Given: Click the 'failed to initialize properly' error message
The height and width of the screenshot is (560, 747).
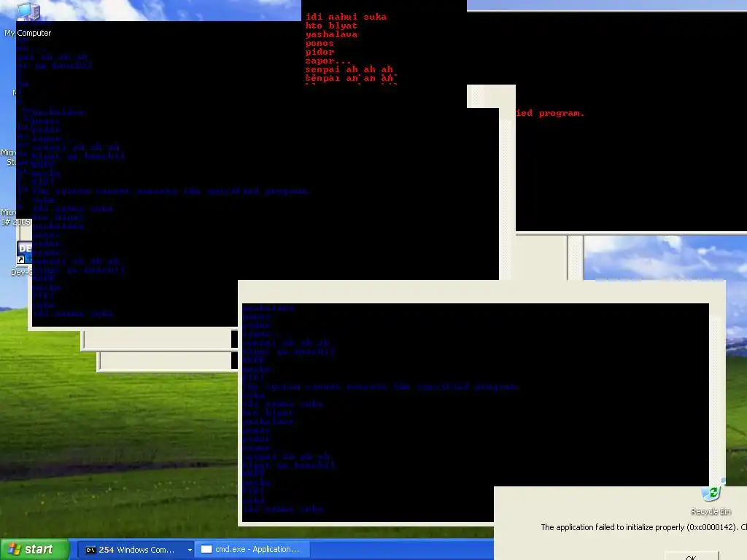Looking at the screenshot, I should pyautogui.click(x=643, y=527).
